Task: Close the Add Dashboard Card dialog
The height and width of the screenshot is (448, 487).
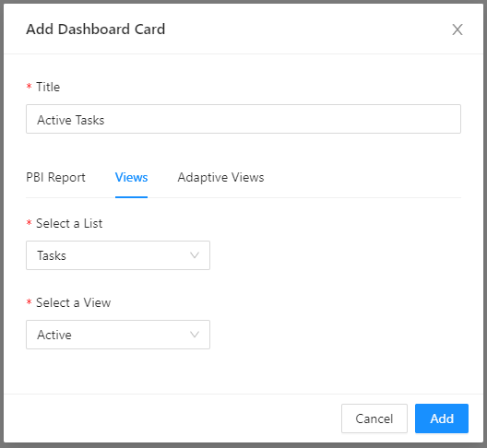Action: (457, 29)
